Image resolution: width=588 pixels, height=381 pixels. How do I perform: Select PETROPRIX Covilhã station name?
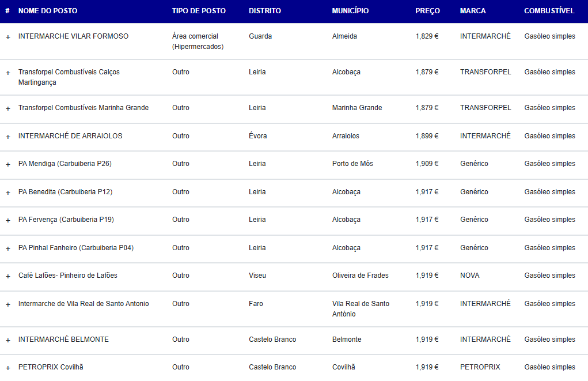pyautogui.click(x=51, y=367)
